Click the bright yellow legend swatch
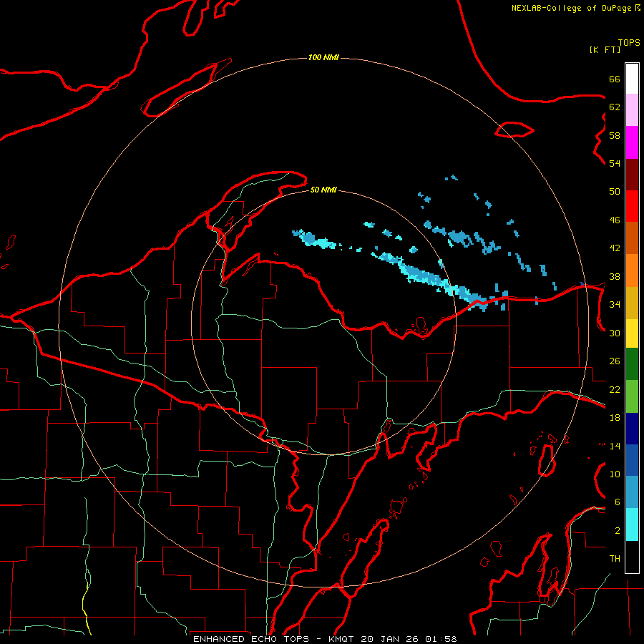This screenshot has height=644, width=644. tap(632, 333)
